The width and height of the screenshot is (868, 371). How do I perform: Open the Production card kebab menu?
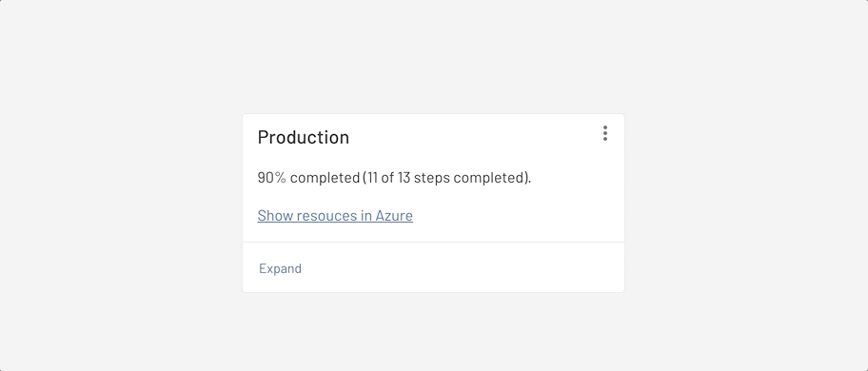(x=605, y=133)
